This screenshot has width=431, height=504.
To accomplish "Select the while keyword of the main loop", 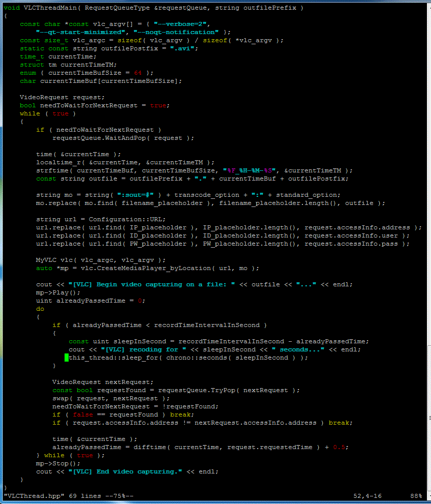I will [29, 113].
